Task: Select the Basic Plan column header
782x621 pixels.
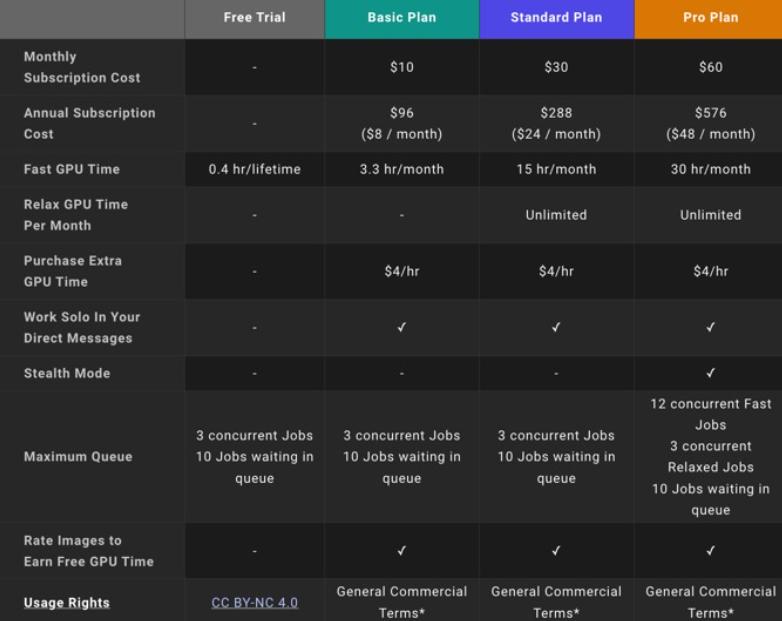Action: pos(402,17)
